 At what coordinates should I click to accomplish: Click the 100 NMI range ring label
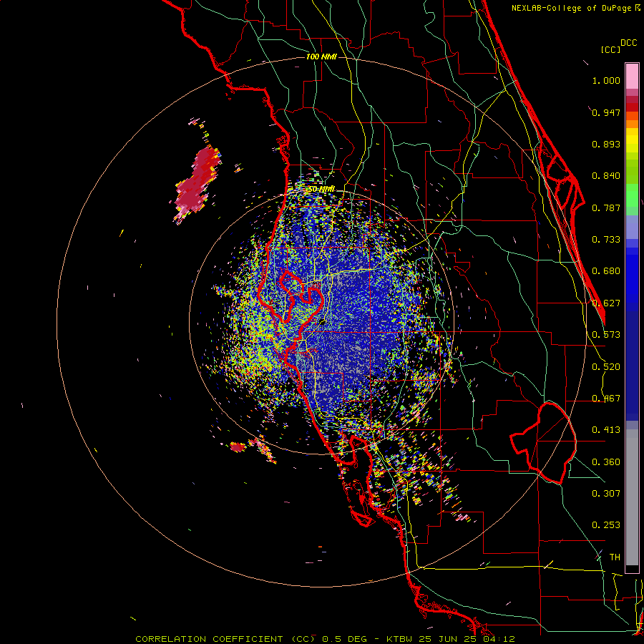pyautogui.click(x=321, y=57)
